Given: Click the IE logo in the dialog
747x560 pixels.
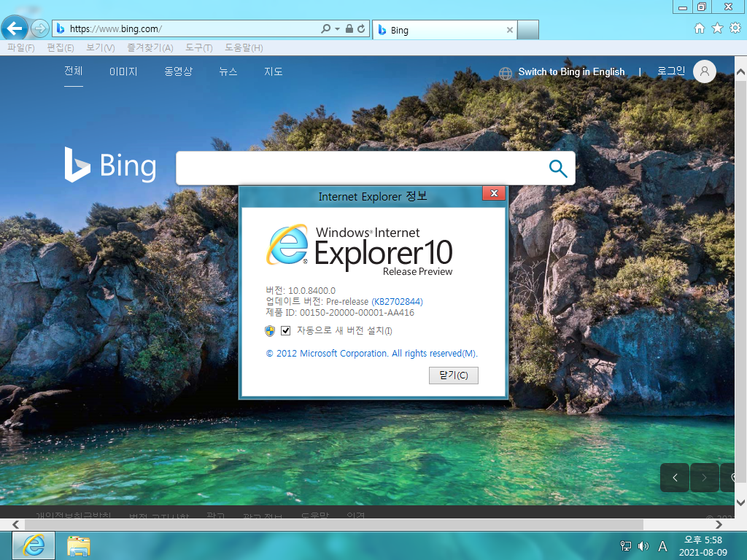Looking at the screenshot, I should [x=287, y=245].
